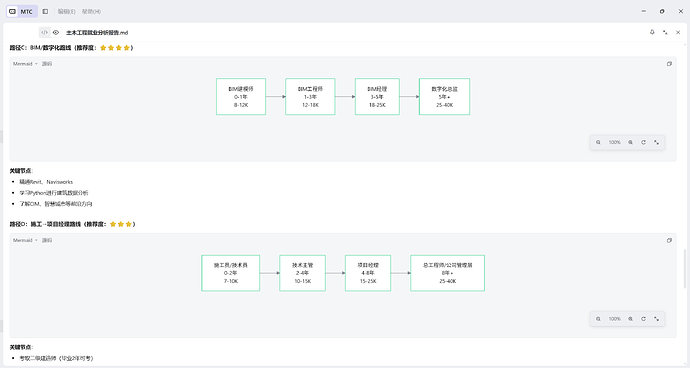This screenshot has height=368, width=690.
Task: Show 源码 for the BIM diagram
Action: point(47,64)
